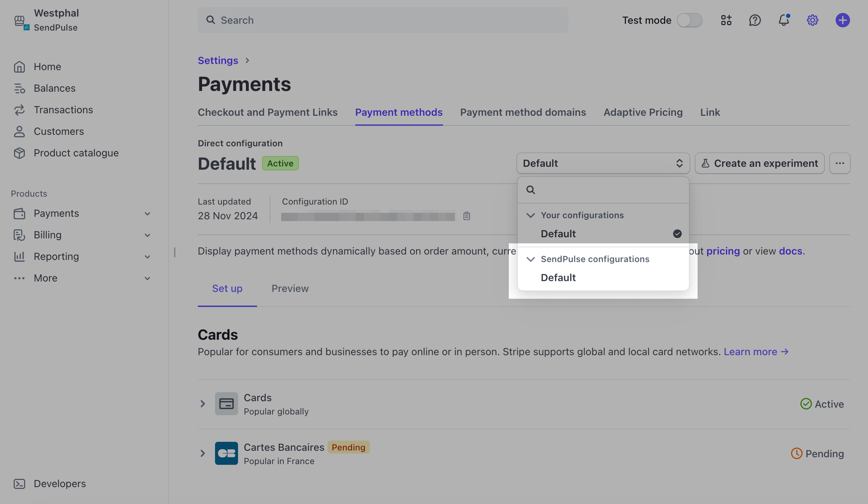Click the notifications bell icon
The height and width of the screenshot is (504, 868).
784,20
